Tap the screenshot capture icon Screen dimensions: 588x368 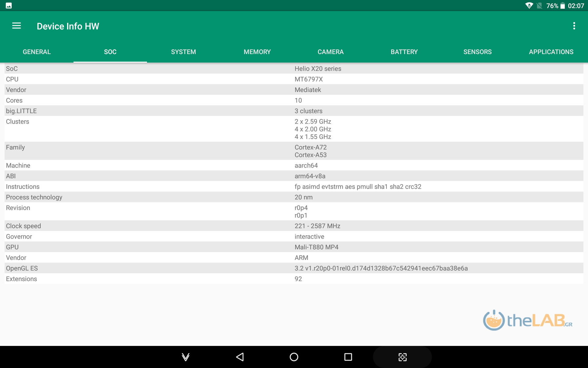click(x=402, y=357)
